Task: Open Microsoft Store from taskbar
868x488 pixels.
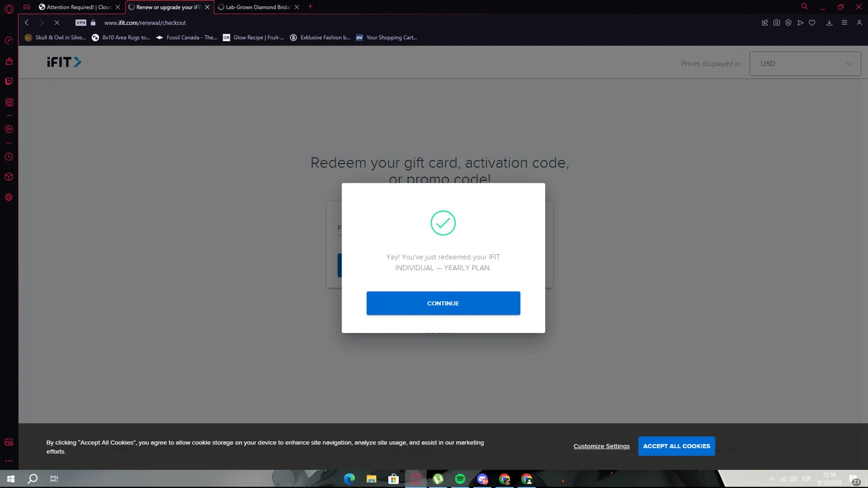Action: pyautogui.click(x=393, y=479)
